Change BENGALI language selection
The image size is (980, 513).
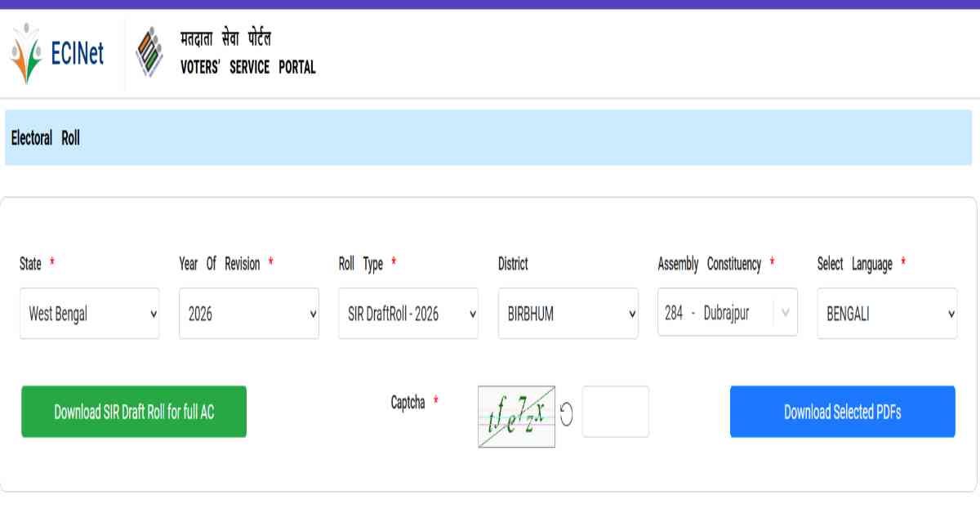(886, 313)
